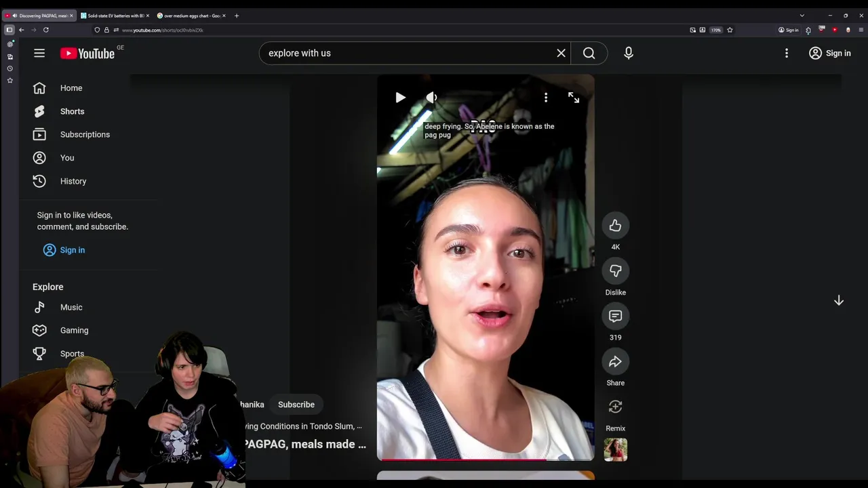Toggle the browser sidebar panel button
This screenshot has height=488, width=868.
(9, 30)
